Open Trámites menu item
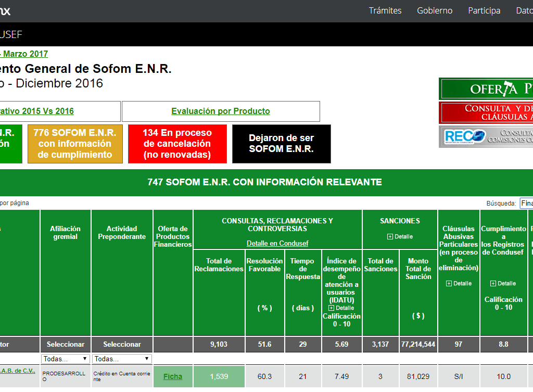 point(385,10)
